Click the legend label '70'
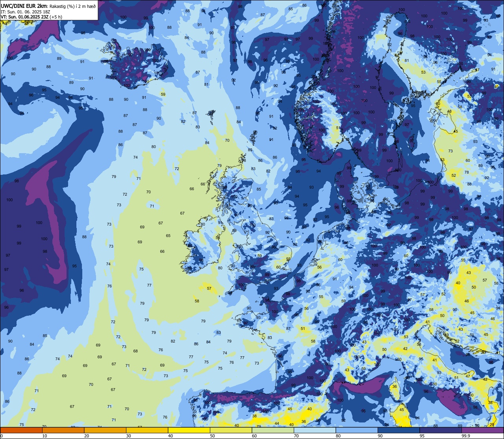The image size is (504, 439). click(296, 436)
